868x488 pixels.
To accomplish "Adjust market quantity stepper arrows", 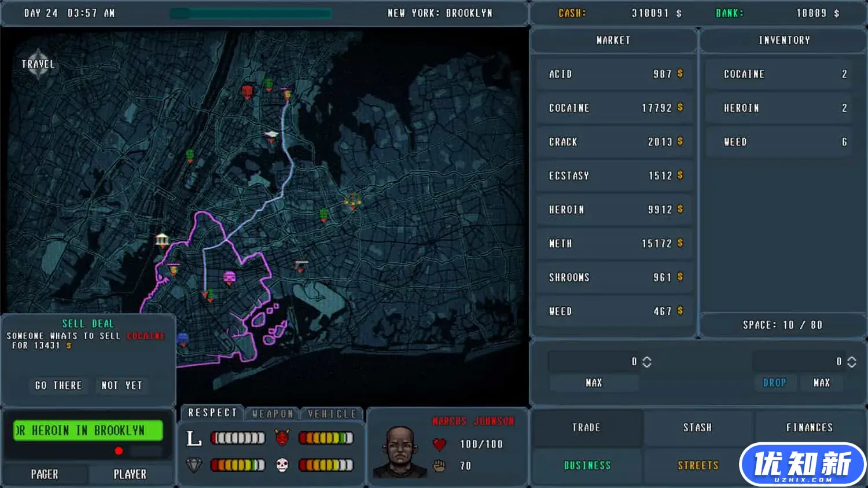I will click(647, 362).
